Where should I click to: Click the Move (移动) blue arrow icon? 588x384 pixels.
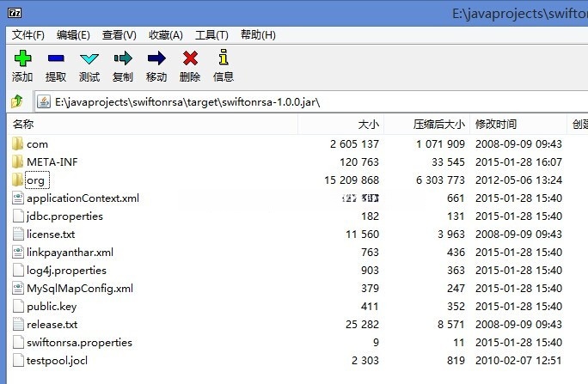pos(156,58)
